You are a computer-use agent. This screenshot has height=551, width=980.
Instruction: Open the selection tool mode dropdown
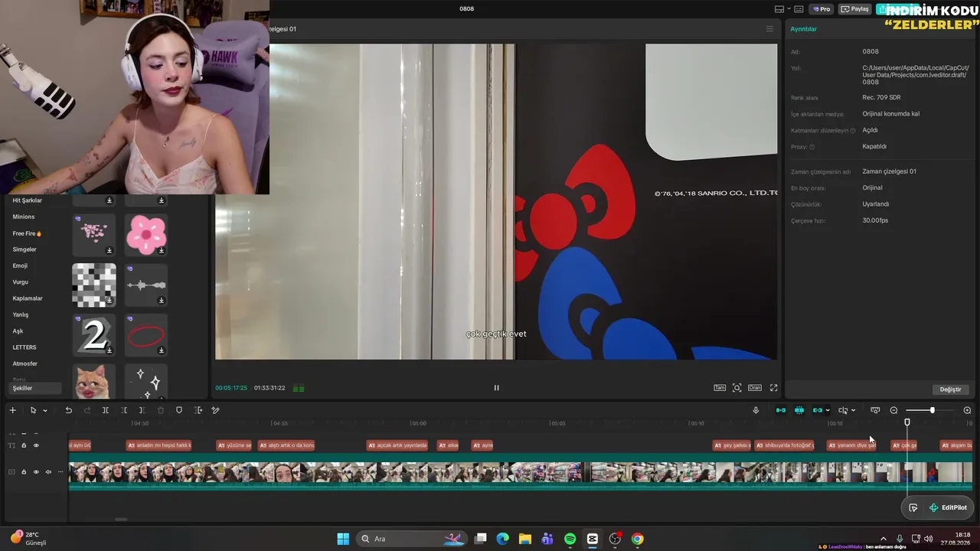(x=45, y=411)
